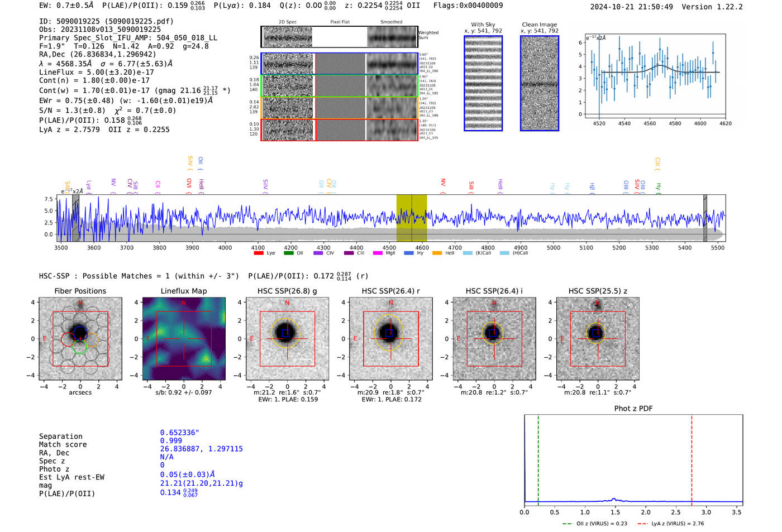Screen dimensions: 782x532
Task: Select the Fiber Positions panel image
Action: (x=80, y=339)
